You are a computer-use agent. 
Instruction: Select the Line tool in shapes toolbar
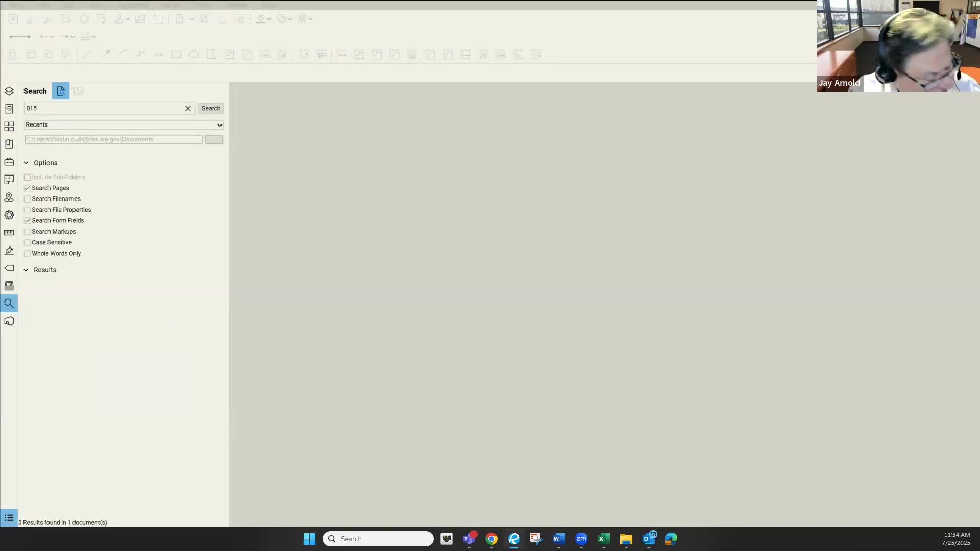(x=88, y=55)
